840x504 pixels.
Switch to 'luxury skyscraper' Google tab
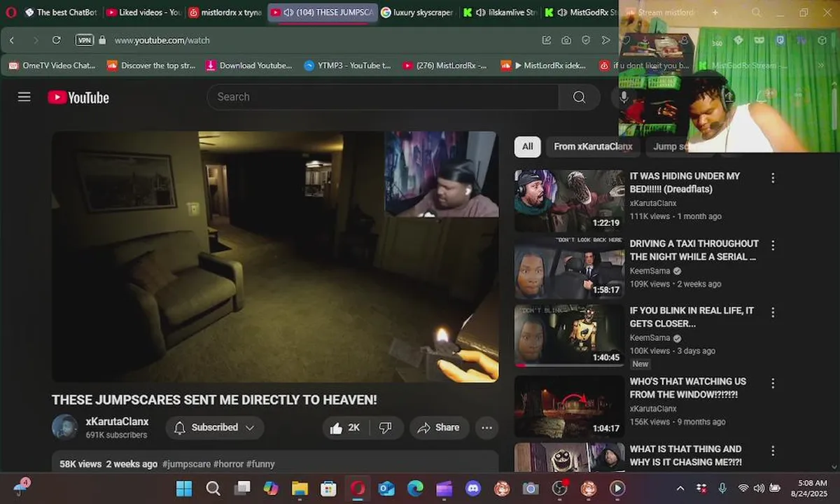tap(417, 12)
